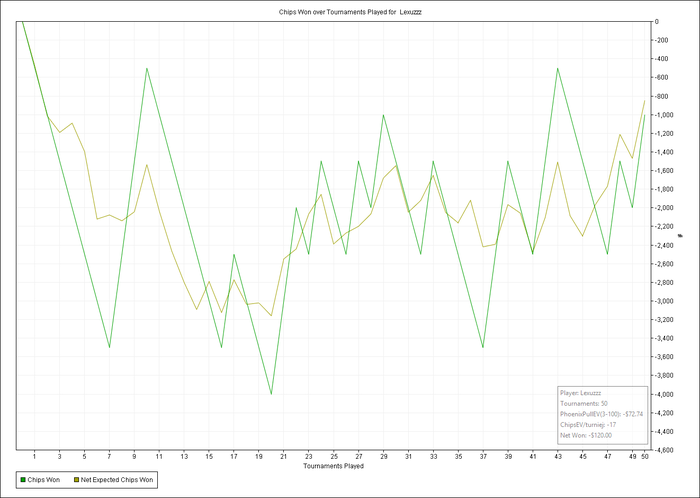Select the Chips Won legend label

click(44, 480)
